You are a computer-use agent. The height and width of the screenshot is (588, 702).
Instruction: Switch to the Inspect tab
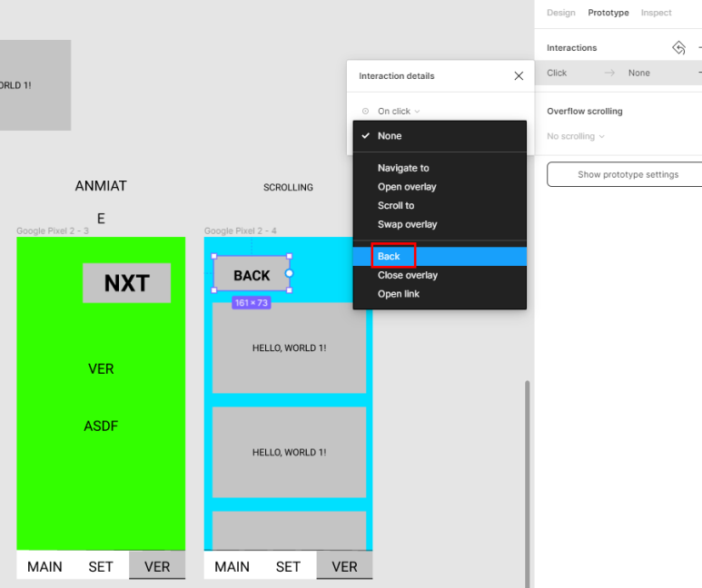(x=656, y=13)
